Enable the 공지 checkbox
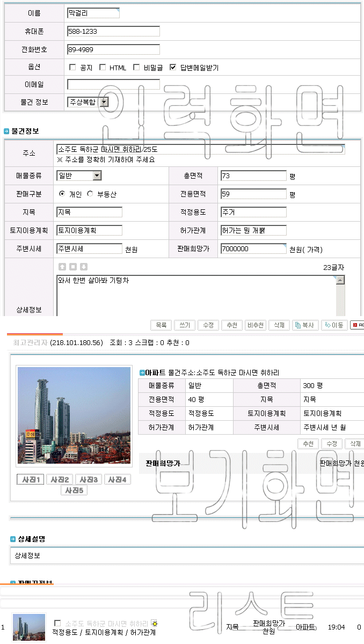This screenshot has height=644, width=364. (x=72, y=68)
